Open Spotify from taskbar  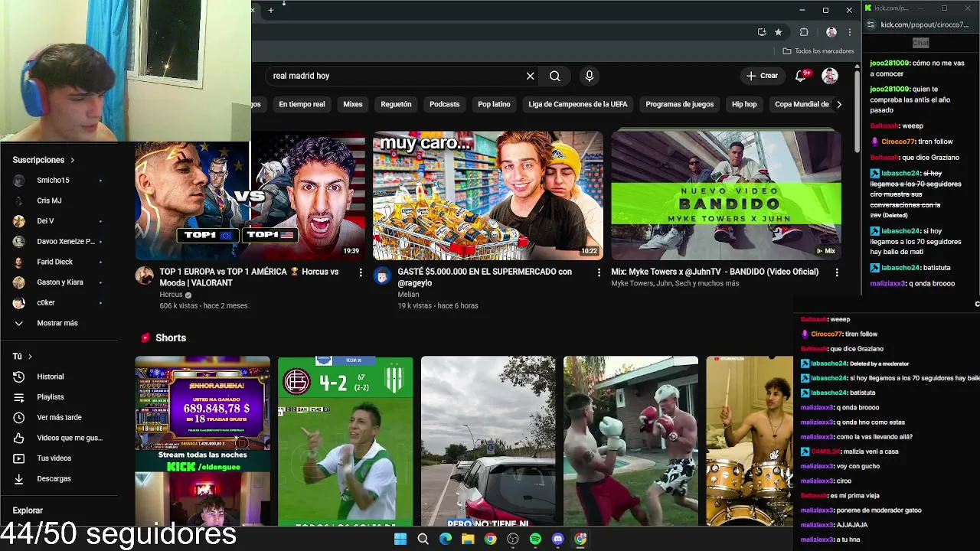(x=535, y=539)
